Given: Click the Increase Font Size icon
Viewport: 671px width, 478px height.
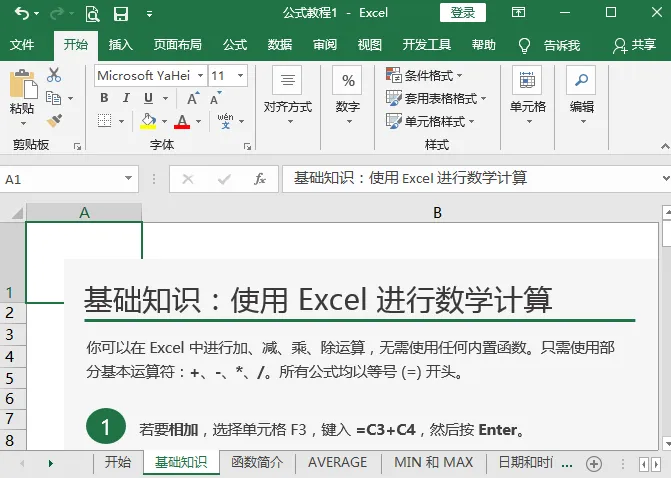Looking at the screenshot, I should coord(193,98).
